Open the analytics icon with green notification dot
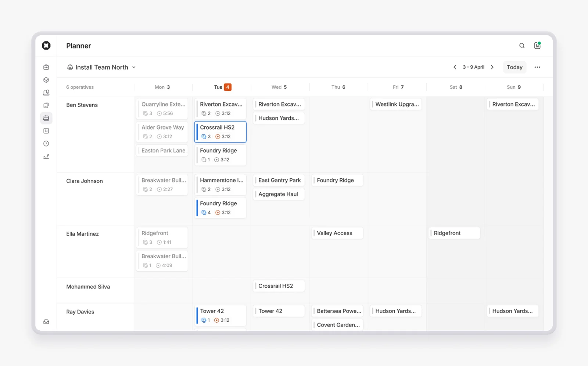Image resolution: width=588 pixels, height=366 pixels. 537,46
